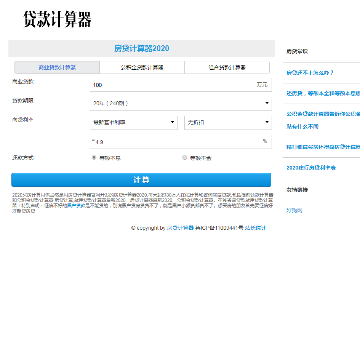This screenshot has height=360, width=360.
Task: Open the first article link ending with a question mark
Action: 310,73
